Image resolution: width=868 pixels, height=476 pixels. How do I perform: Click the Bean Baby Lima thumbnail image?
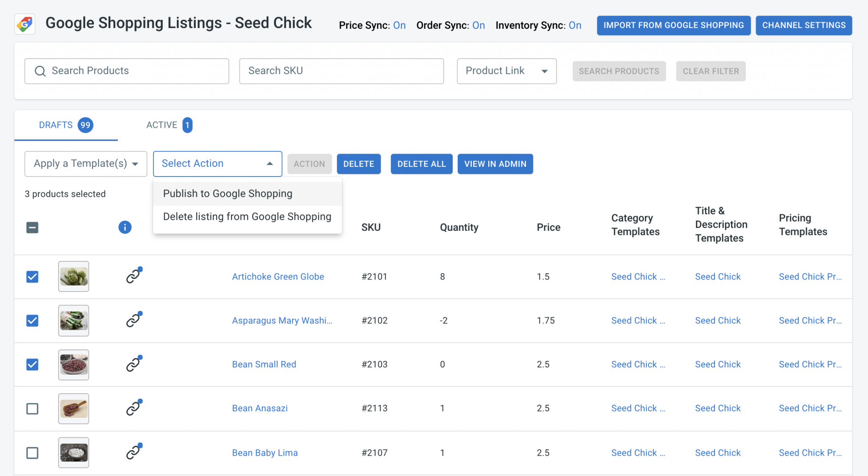pyautogui.click(x=74, y=452)
